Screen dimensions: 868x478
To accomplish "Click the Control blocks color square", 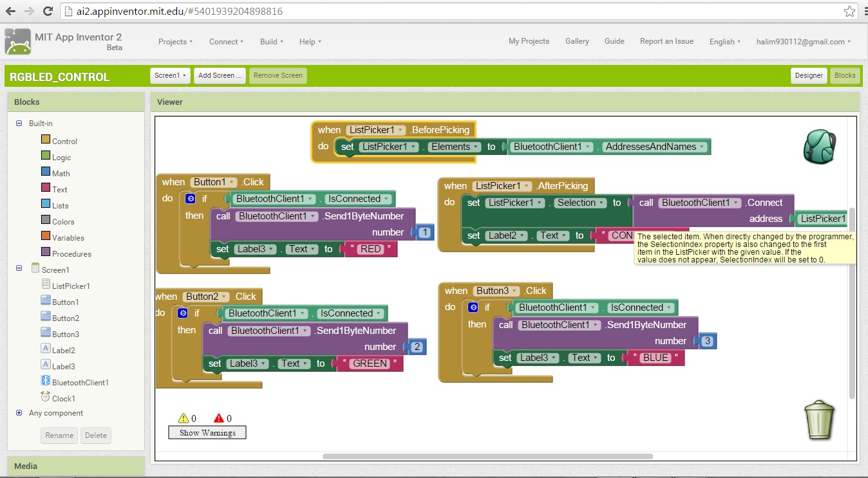I will click(x=46, y=140).
